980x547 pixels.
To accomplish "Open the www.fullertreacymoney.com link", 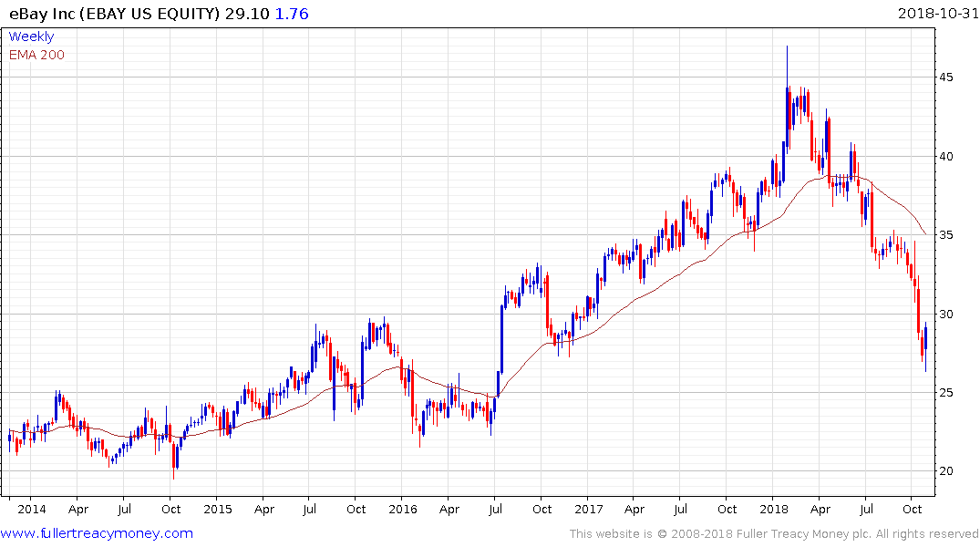I will pos(97,533).
